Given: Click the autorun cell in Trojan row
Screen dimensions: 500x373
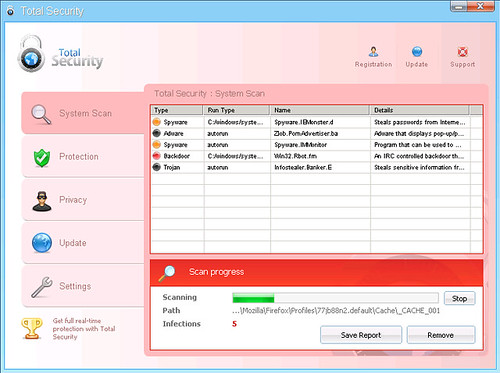Looking at the screenshot, I should click(x=218, y=168).
